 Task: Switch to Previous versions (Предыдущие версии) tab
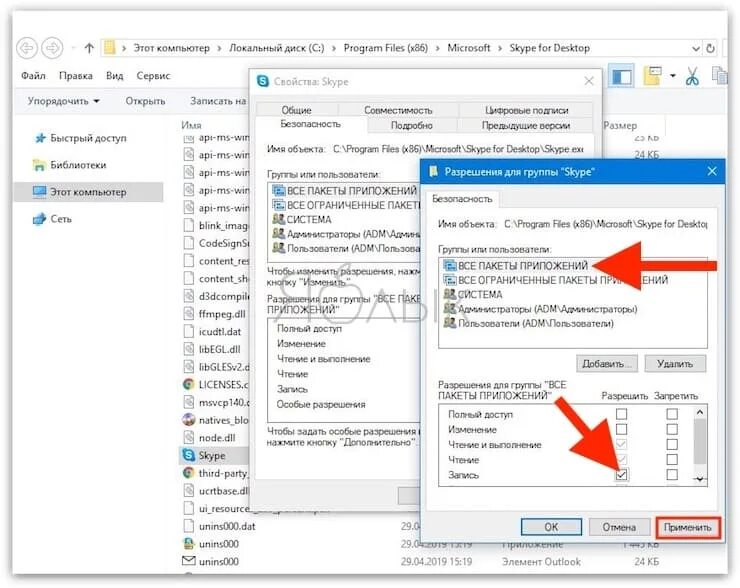coord(525,125)
